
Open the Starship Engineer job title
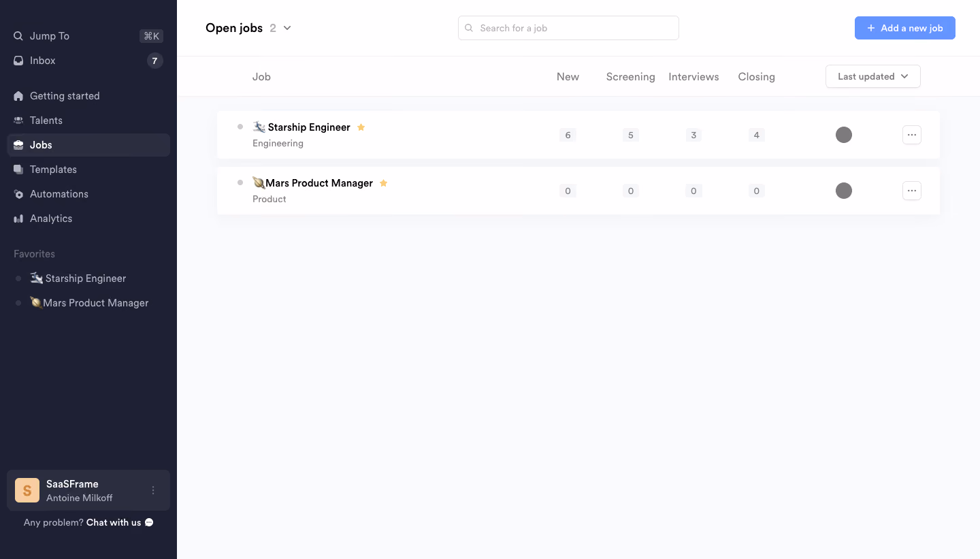pos(301,127)
